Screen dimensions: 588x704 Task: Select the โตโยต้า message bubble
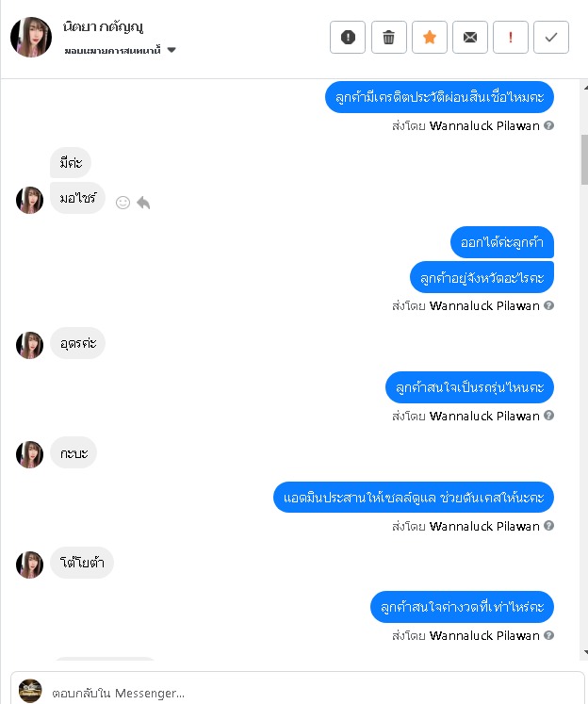point(82,562)
